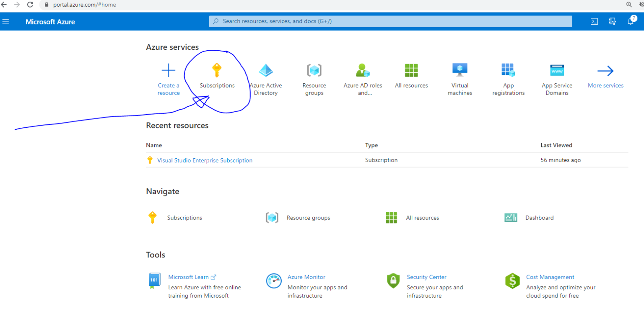
Task: Click the App registrations text label
Action: click(x=508, y=89)
